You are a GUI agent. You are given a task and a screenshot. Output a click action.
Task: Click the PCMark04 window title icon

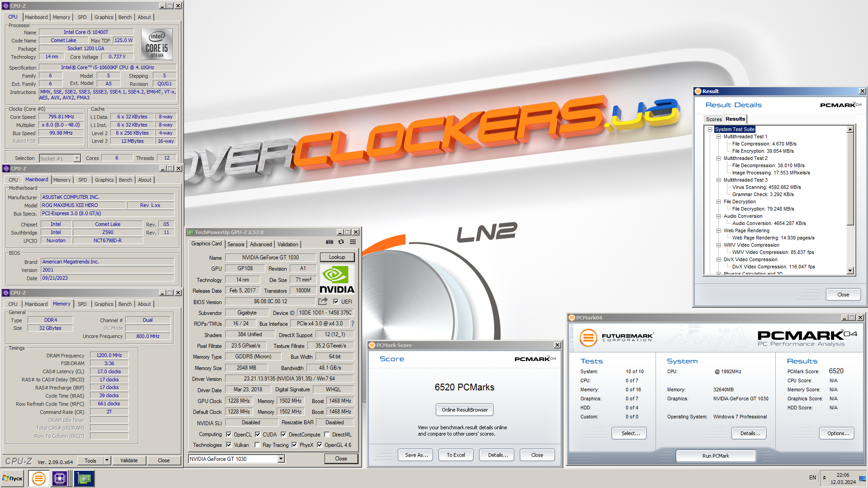pyautogui.click(x=572, y=318)
